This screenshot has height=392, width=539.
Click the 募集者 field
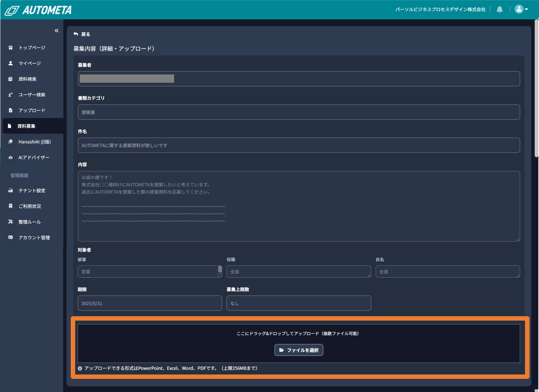coord(299,79)
